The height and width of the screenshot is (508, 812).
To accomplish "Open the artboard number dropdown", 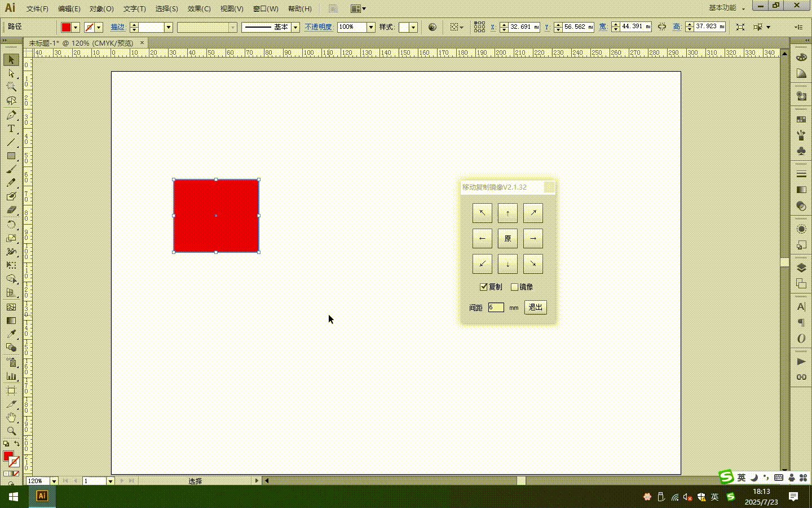I will tap(111, 481).
